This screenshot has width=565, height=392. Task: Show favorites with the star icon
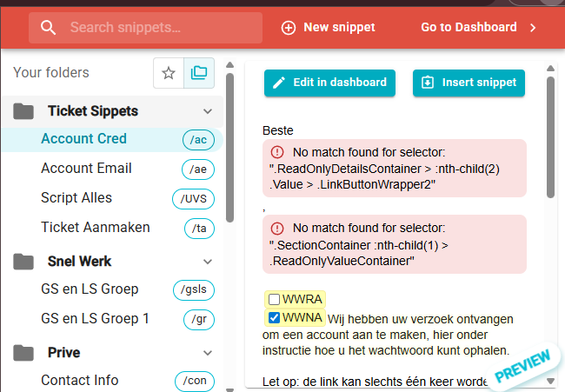[169, 74]
